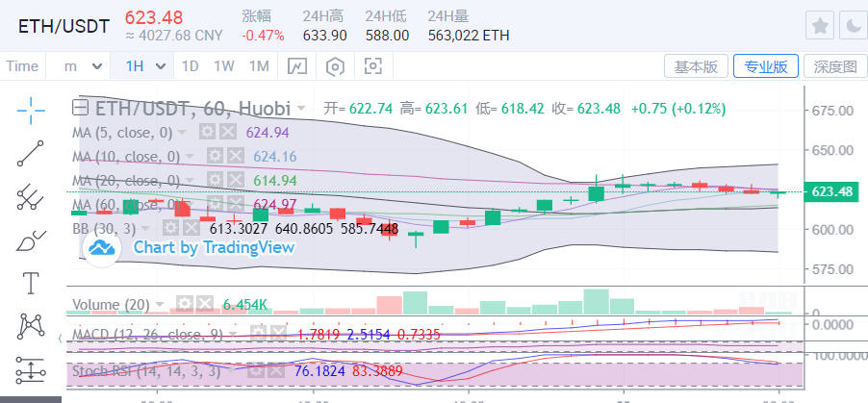
Task: Click the 24H低 value 588.00
Action: pyautogui.click(x=387, y=36)
